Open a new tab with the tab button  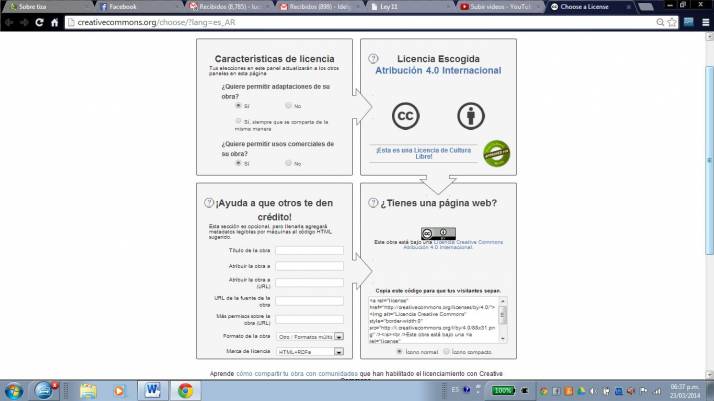pos(646,7)
